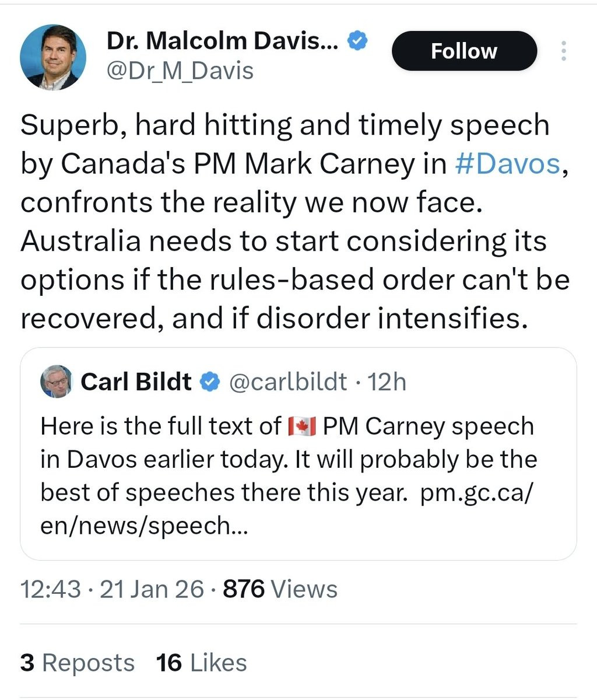This screenshot has height=700, width=597.
Task: Click the Canadian flag emoji
Action: 302,427
